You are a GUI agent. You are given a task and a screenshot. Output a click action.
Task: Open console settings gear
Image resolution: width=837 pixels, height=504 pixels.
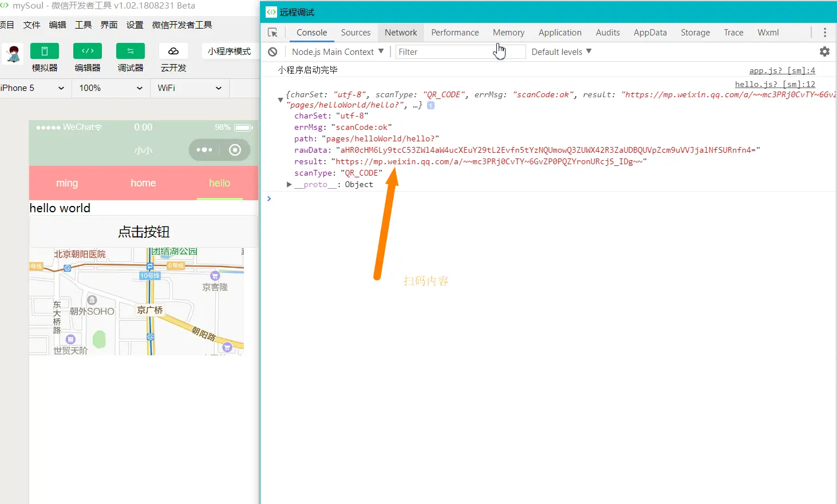point(824,51)
